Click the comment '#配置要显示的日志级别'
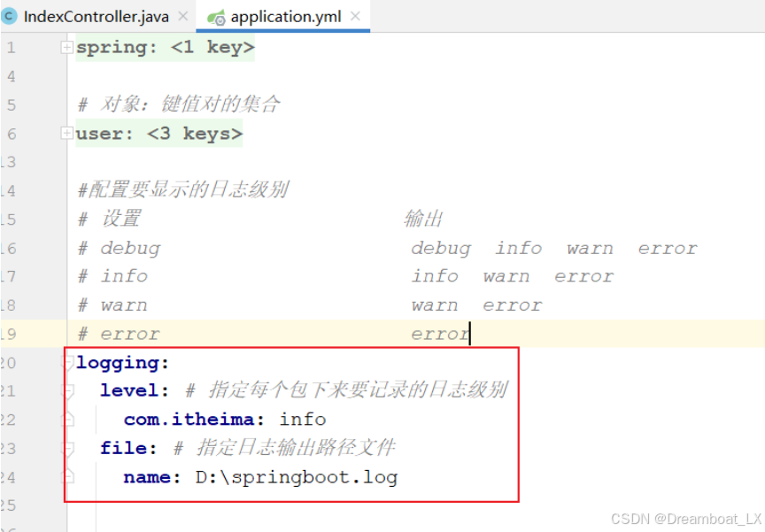 183,189
